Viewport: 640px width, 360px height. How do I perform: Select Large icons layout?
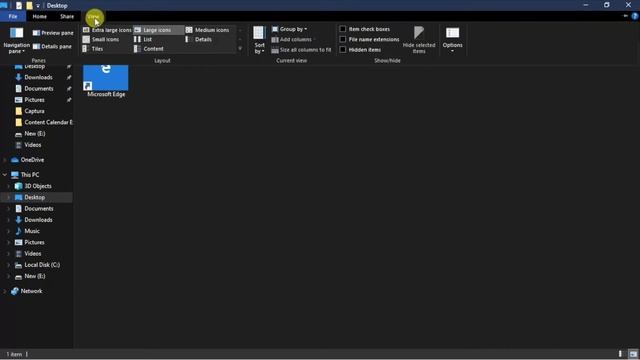158,30
